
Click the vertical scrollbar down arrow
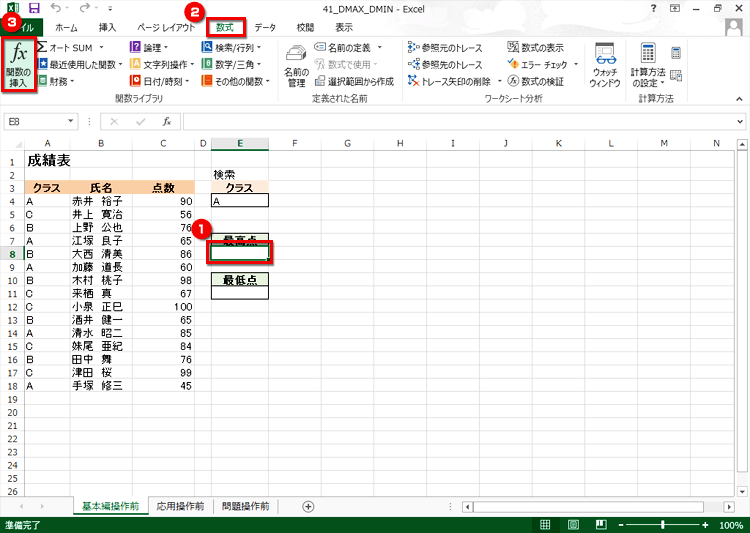coord(741,491)
